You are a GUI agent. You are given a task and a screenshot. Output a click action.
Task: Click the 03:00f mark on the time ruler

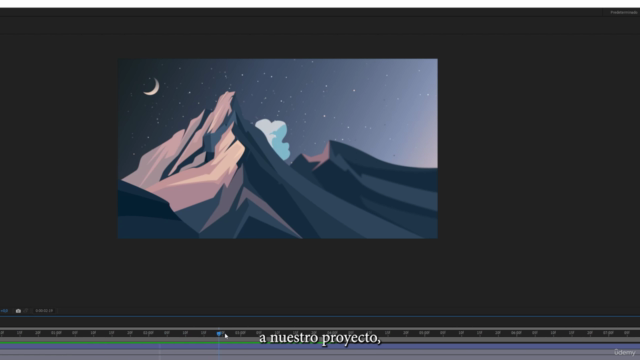(240, 333)
